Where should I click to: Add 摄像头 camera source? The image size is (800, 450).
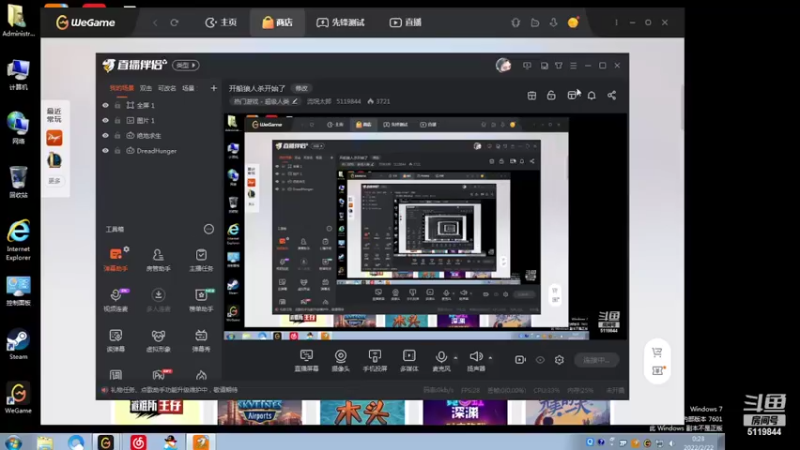pos(340,360)
